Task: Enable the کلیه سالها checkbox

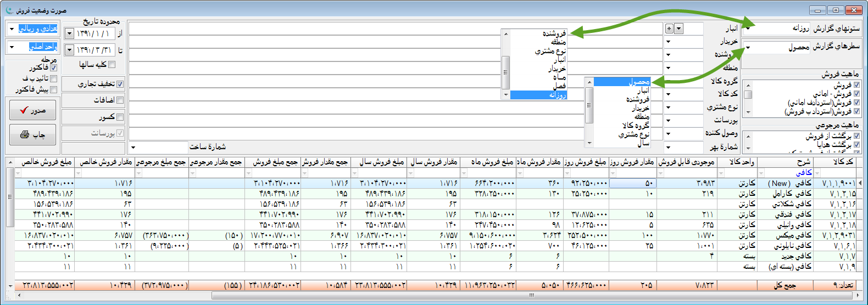Action: coord(112,65)
